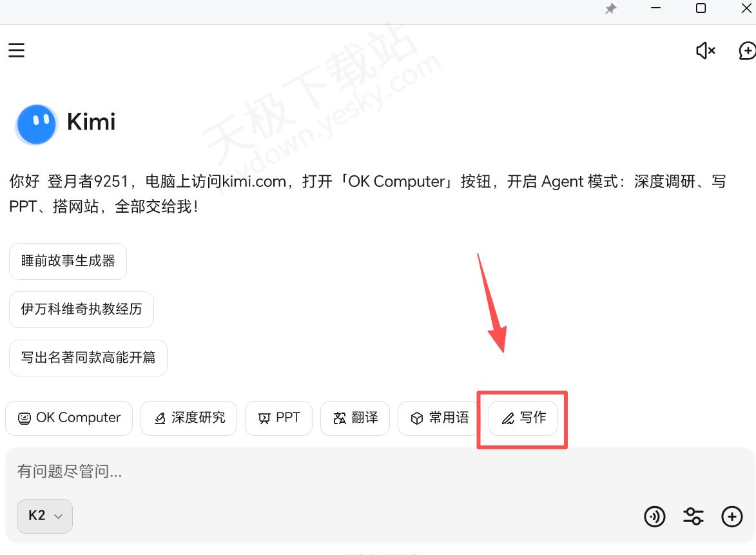Viewport: 756px width, 555px height.
Task: Open settings sliders icon in input box
Action: pyautogui.click(x=693, y=516)
